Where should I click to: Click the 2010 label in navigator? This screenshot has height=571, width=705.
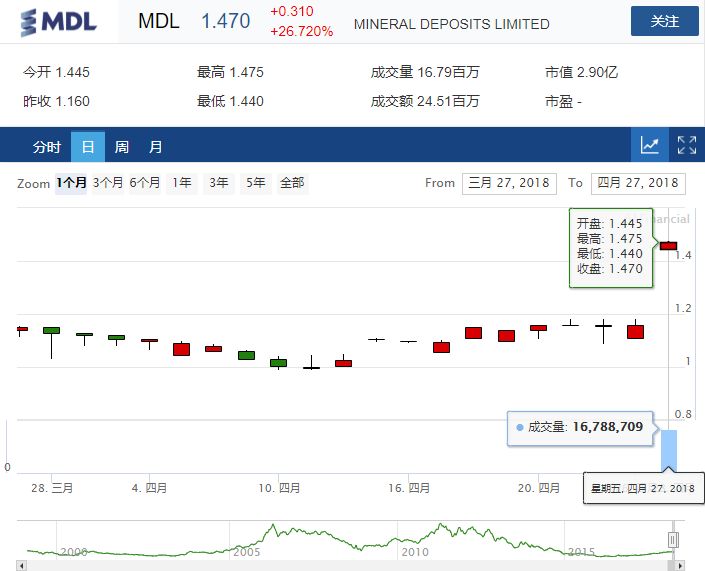click(415, 552)
